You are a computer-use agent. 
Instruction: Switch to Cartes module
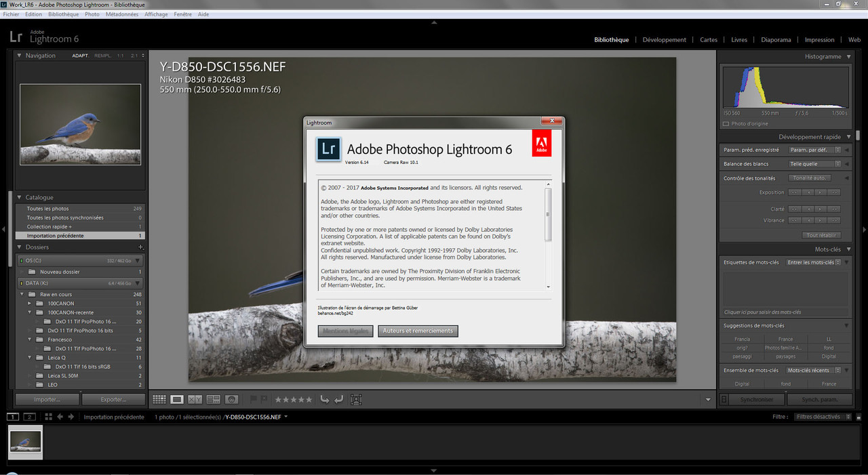[x=709, y=40]
